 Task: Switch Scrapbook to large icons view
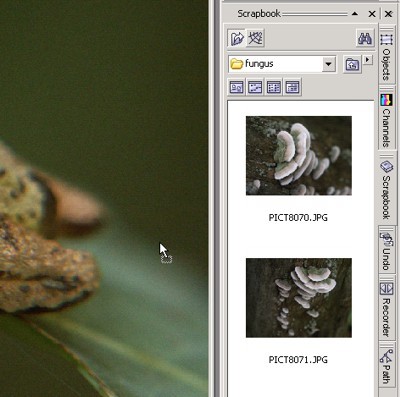pos(237,87)
